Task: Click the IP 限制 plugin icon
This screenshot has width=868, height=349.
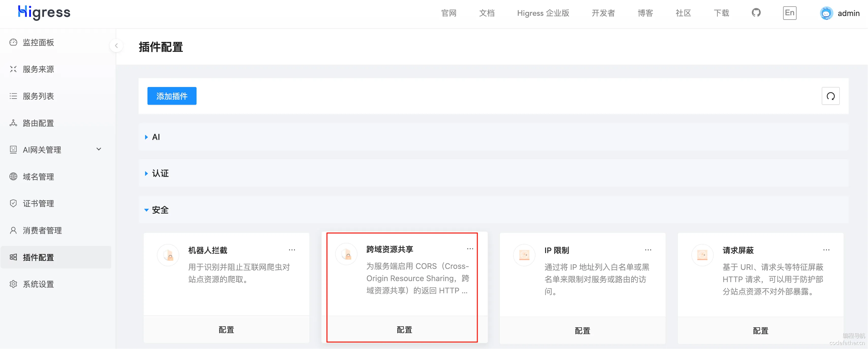Action: point(524,255)
